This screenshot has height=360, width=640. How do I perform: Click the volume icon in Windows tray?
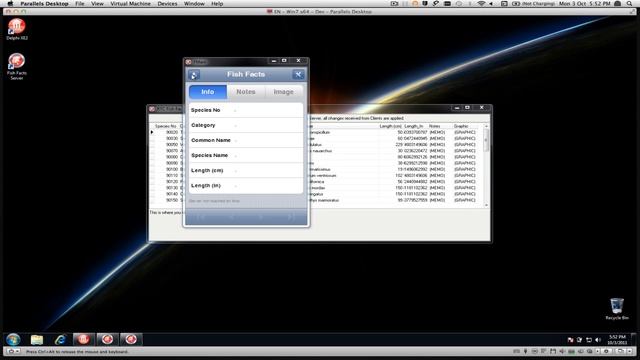tap(598, 340)
